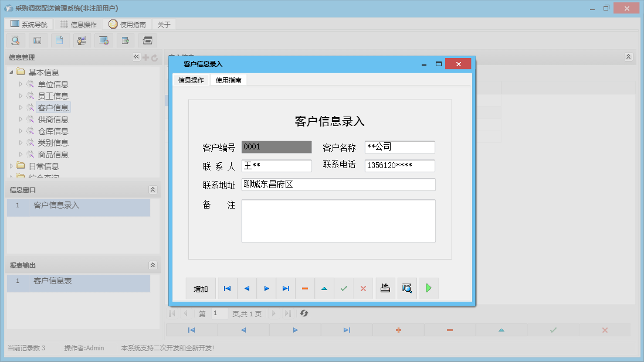
Task: Switch to the 使用指南 tab in the dialog
Action: click(x=228, y=80)
